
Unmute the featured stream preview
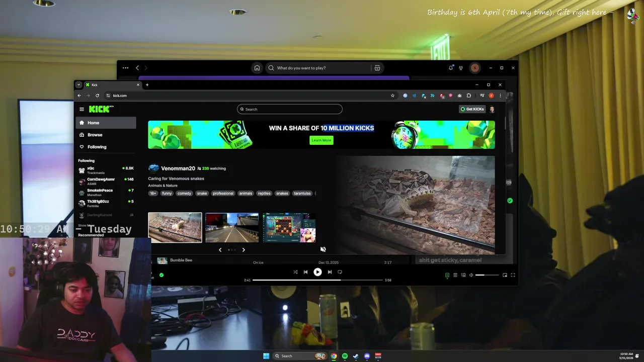[x=323, y=249]
